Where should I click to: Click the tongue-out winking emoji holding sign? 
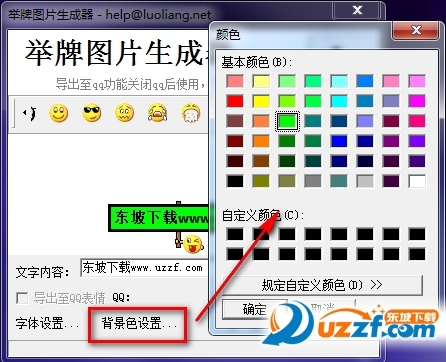click(193, 244)
